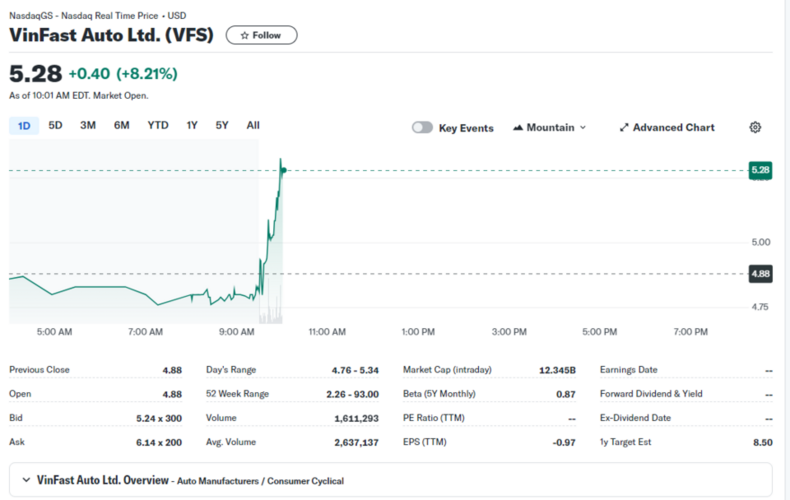790x500 pixels.
Task: Click the Advanced Chart expand arrows icon
Action: click(624, 128)
